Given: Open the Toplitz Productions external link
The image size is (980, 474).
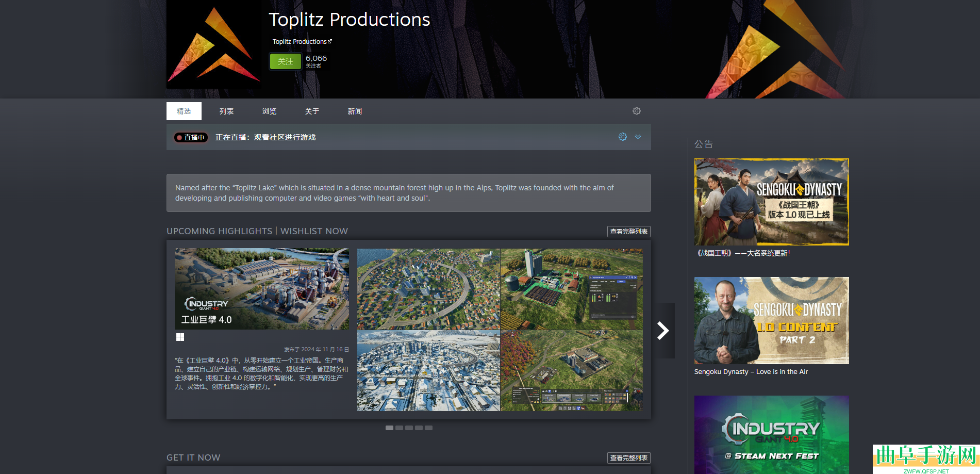Looking at the screenshot, I should [x=302, y=42].
